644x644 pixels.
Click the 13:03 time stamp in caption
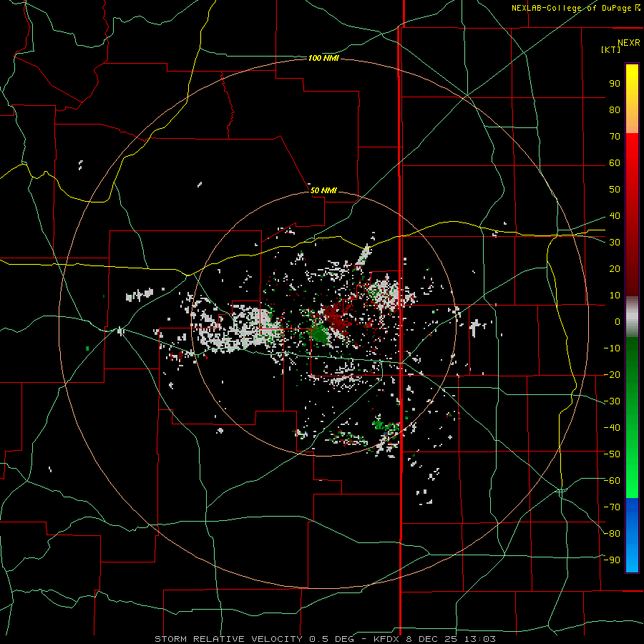tap(480, 639)
